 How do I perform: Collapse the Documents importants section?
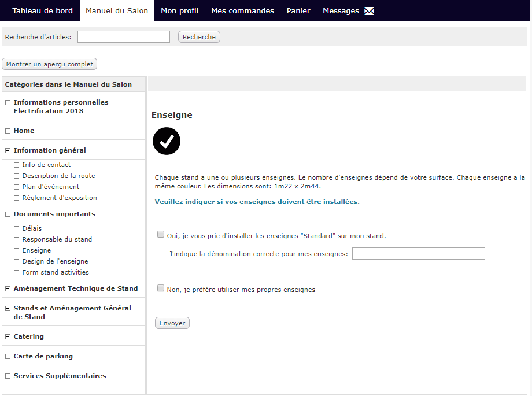coord(8,214)
